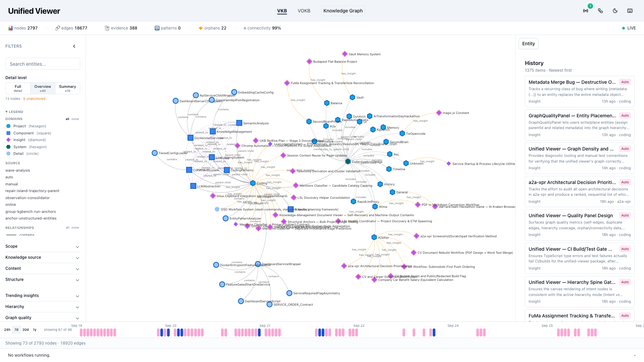Expand the Structure filter section
The height and width of the screenshot is (362, 644).
click(x=43, y=280)
